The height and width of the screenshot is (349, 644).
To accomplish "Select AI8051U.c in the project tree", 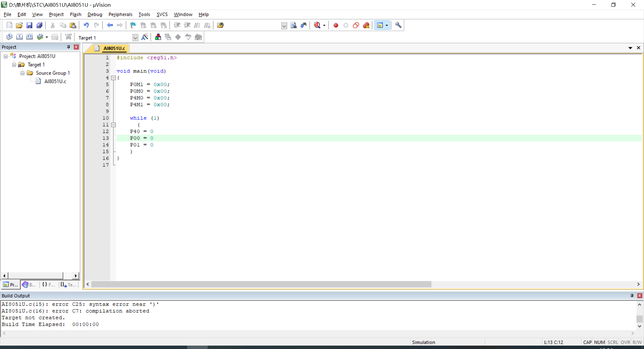I will [55, 81].
